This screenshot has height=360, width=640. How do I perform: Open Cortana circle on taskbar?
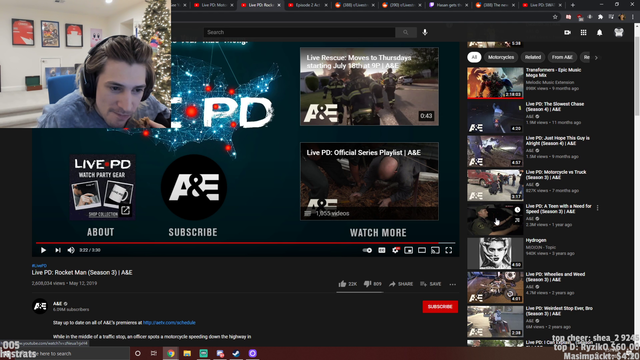coord(138,353)
